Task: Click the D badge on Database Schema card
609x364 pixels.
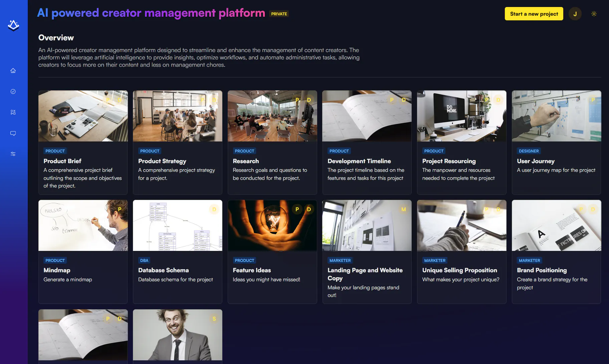Action: tap(214, 209)
